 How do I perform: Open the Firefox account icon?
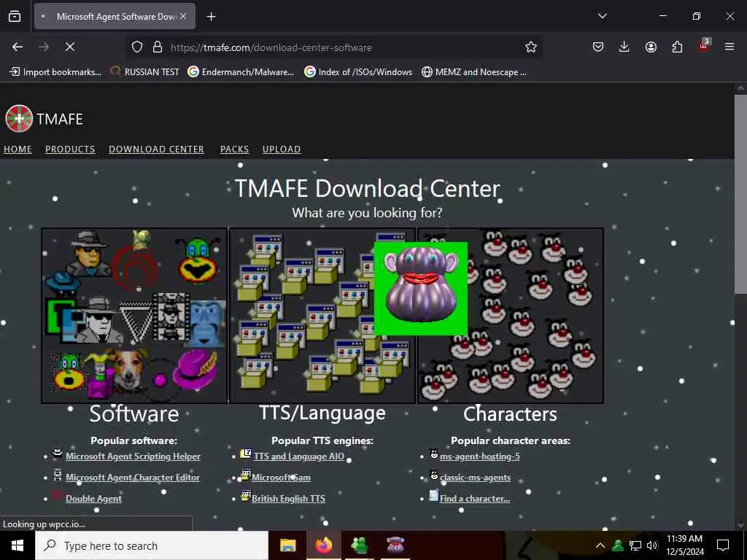(x=651, y=47)
